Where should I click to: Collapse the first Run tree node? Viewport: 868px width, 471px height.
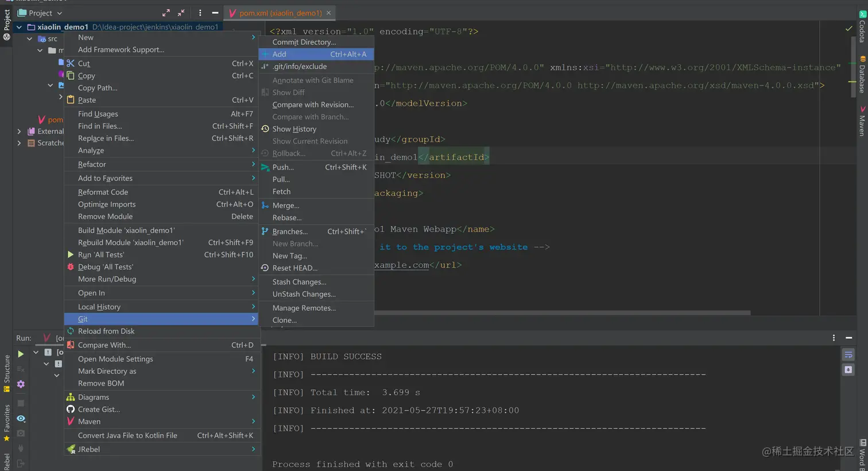(36, 353)
